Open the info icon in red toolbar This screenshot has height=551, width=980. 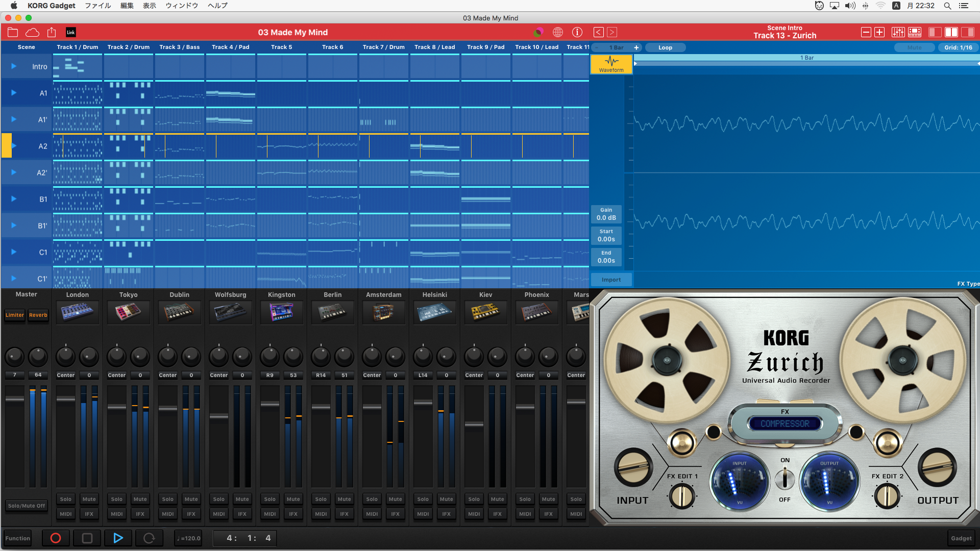pyautogui.click(x=577, y=32)
